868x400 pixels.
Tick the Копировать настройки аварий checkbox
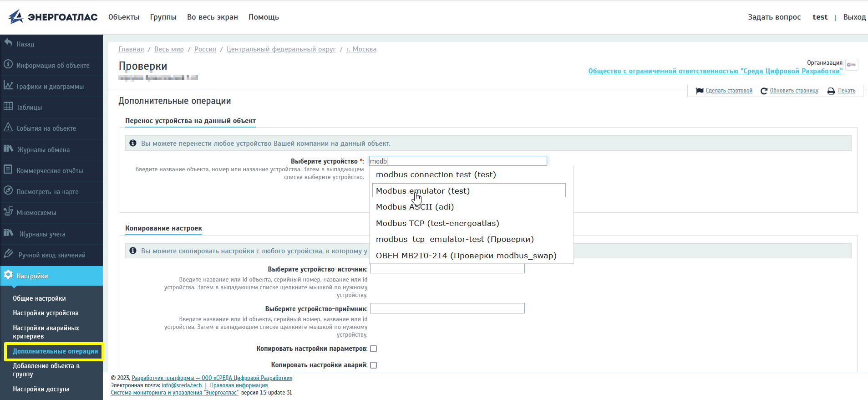point(373,365)
